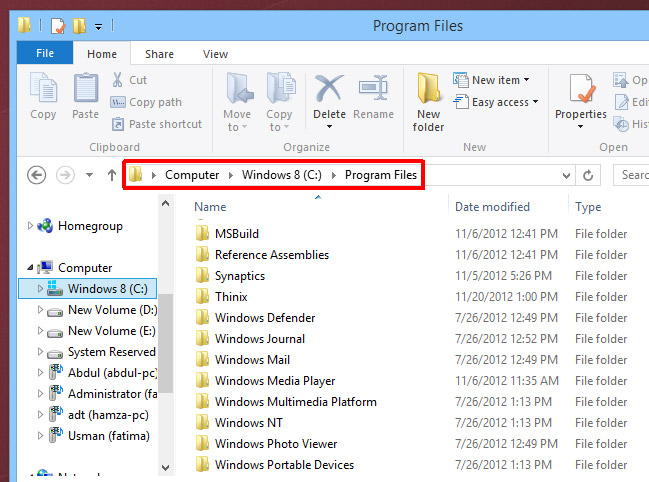
Task: Select the Windows NT folder
Action: pos(248,423)
